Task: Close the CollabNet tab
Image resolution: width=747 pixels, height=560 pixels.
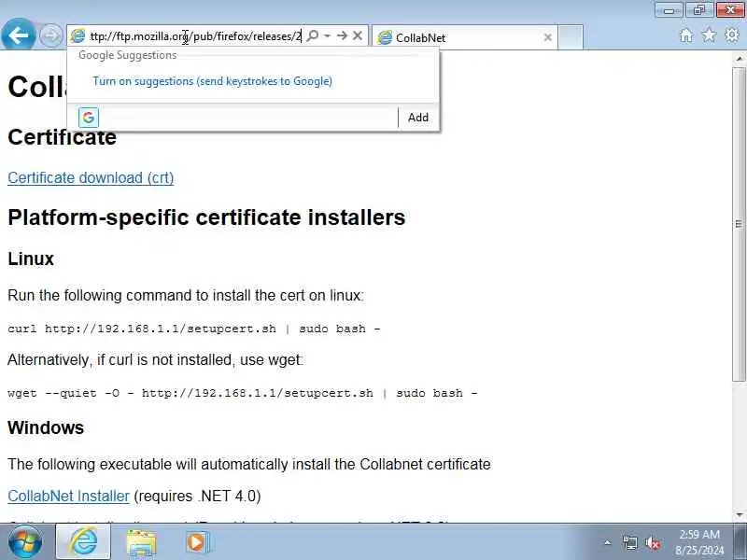Action: pyautogui.click(x=548, y=37)
